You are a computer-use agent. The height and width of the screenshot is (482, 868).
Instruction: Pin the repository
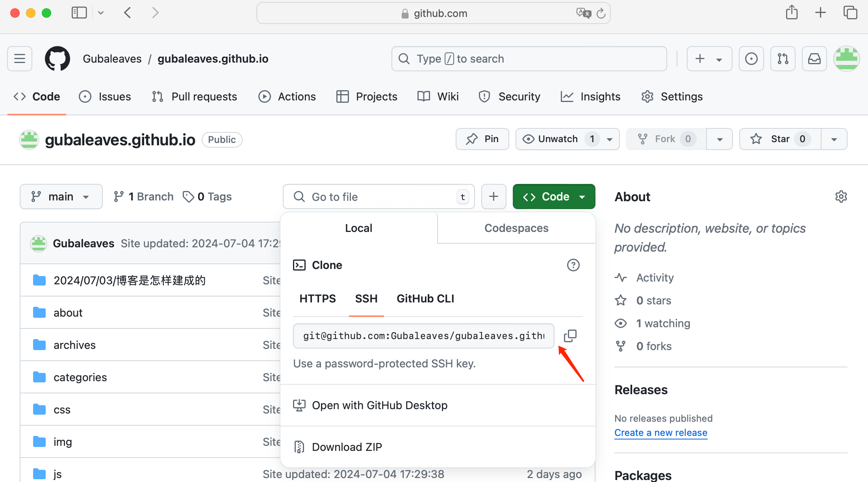(x=482, y=139)
